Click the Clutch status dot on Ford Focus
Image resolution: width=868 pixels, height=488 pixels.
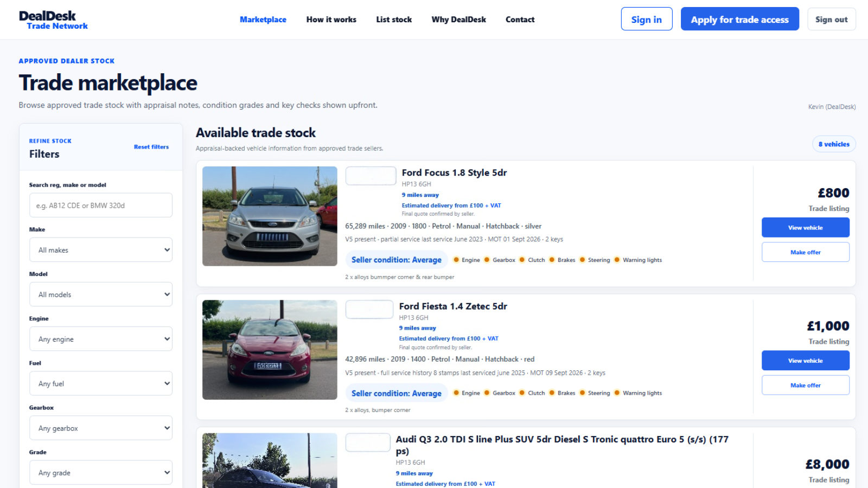(522, 260)
